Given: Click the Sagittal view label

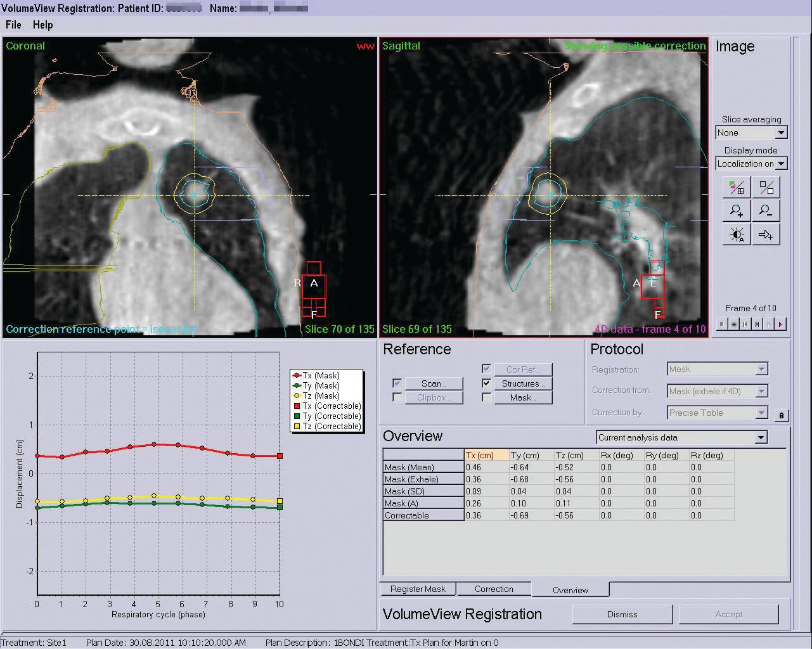Looking at the screenshot, I should [401, 46].
